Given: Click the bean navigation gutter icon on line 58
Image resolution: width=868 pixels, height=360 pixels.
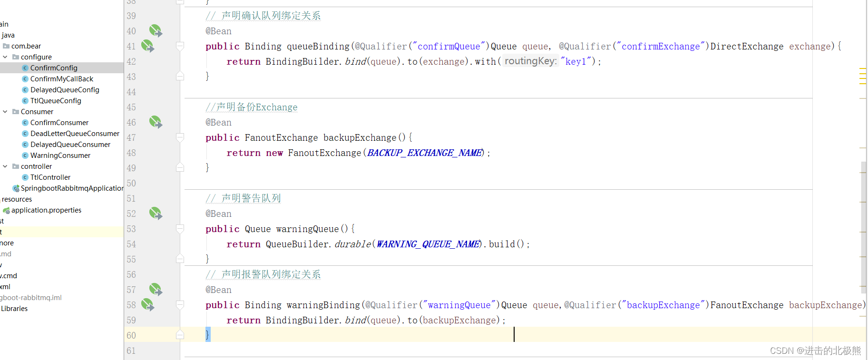Looking at the screenshot, I should pos(148,305).
